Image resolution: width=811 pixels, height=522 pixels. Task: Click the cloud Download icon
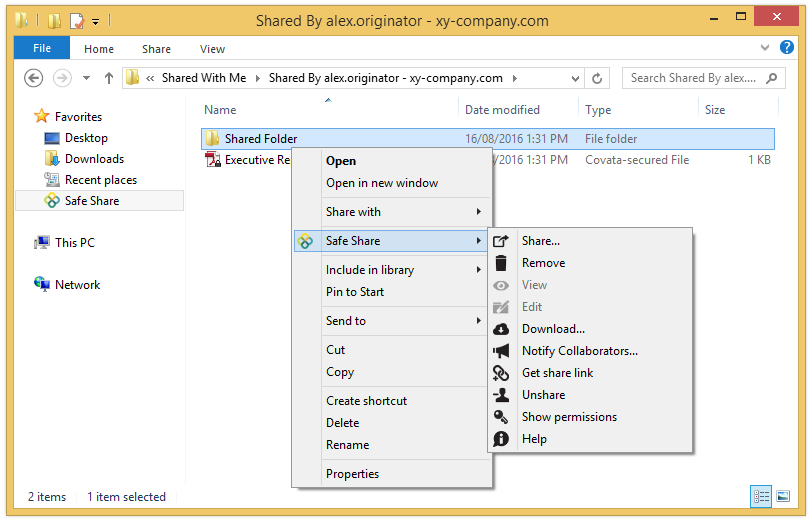(502, 329)
